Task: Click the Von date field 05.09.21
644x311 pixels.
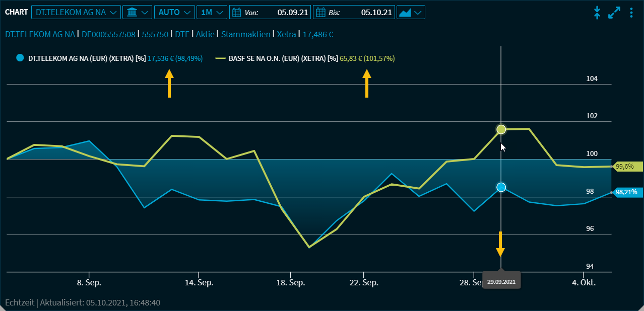Action: [293, 12]
